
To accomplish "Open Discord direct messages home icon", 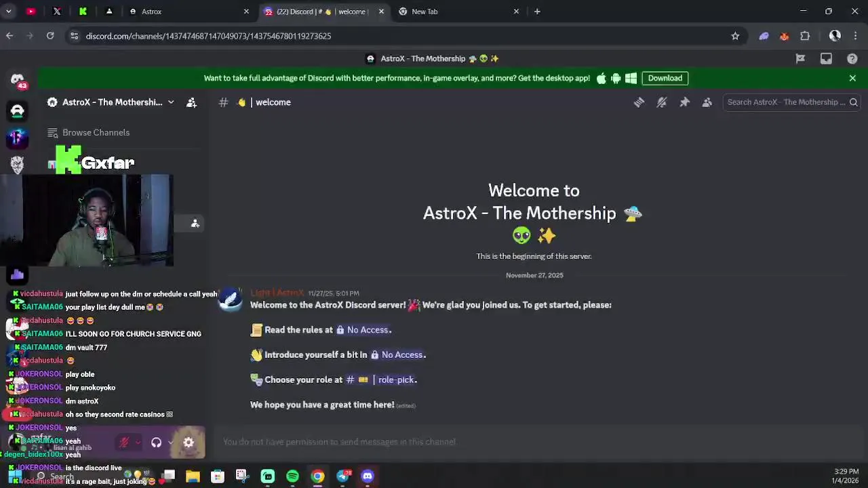I will click(18, 79).
